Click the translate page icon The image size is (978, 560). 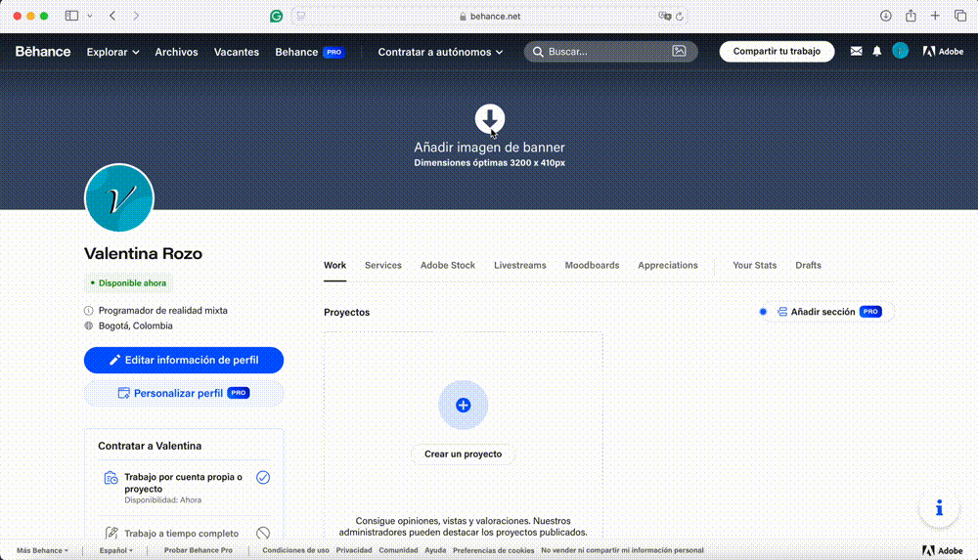[x=664, y=17]
